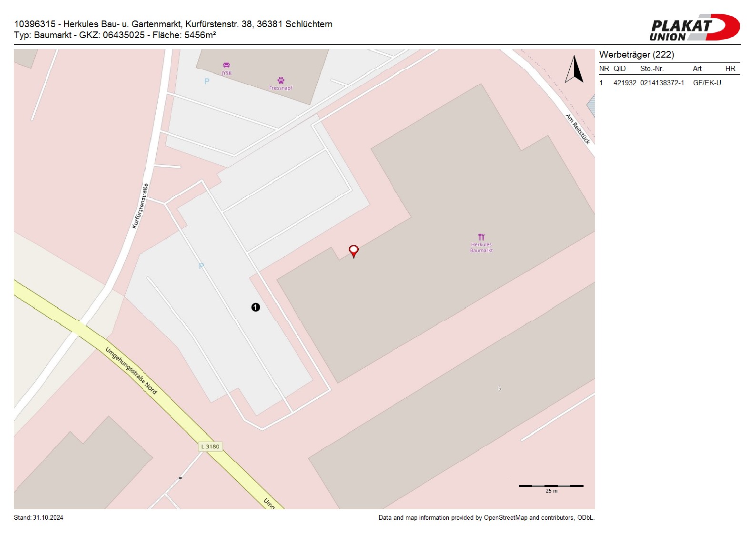This screenshot has height=535, width=756.
Task: Click the JYSK furniture store icon
Action: 226,65
